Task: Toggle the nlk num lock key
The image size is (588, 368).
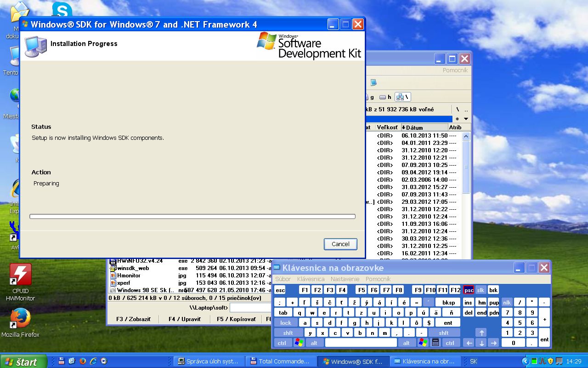Action: (507, 302)
